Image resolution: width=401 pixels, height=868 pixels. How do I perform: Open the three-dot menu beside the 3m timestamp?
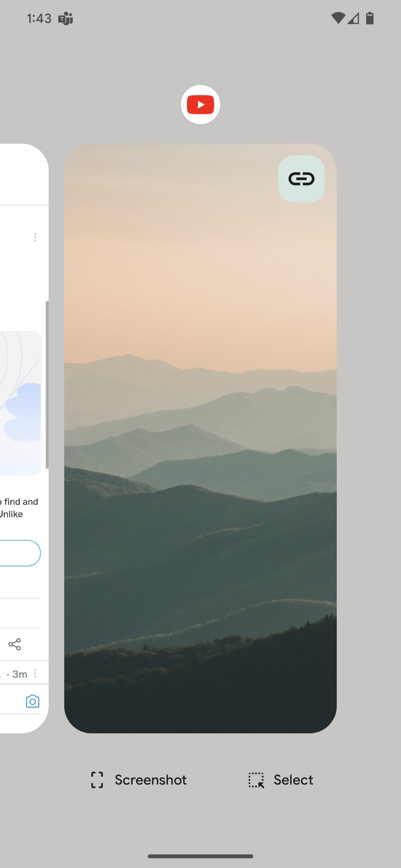coord(35,673)
